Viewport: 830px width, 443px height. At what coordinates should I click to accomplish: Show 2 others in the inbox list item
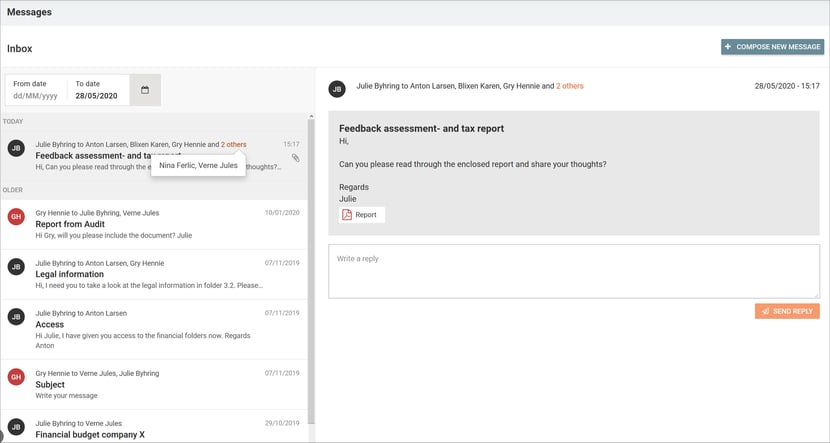point(233,144)
